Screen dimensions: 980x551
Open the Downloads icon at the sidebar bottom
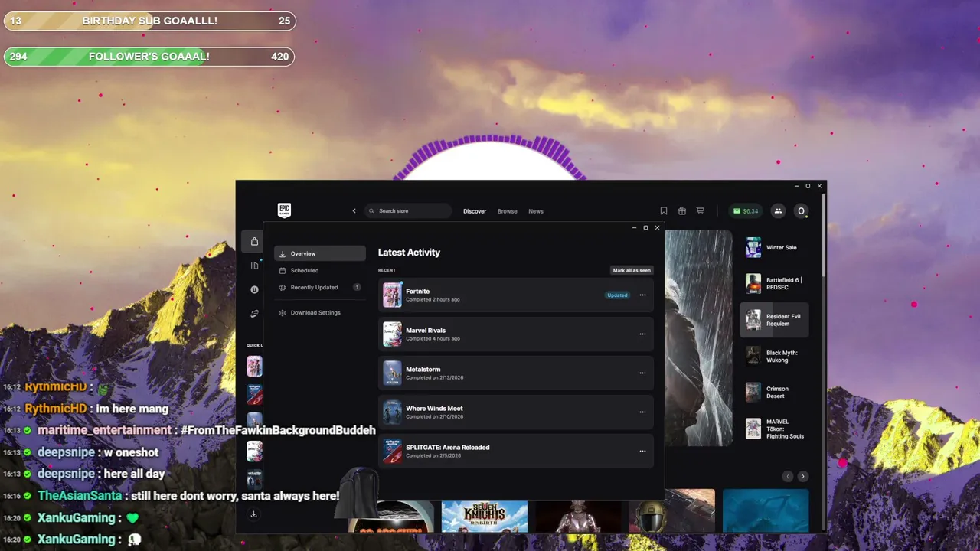[253, 514]
